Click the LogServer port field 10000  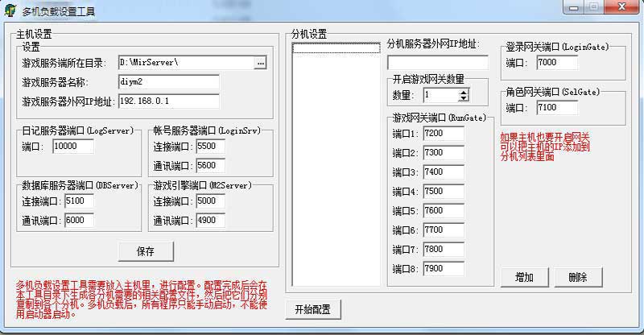click(x=73, y=147)
